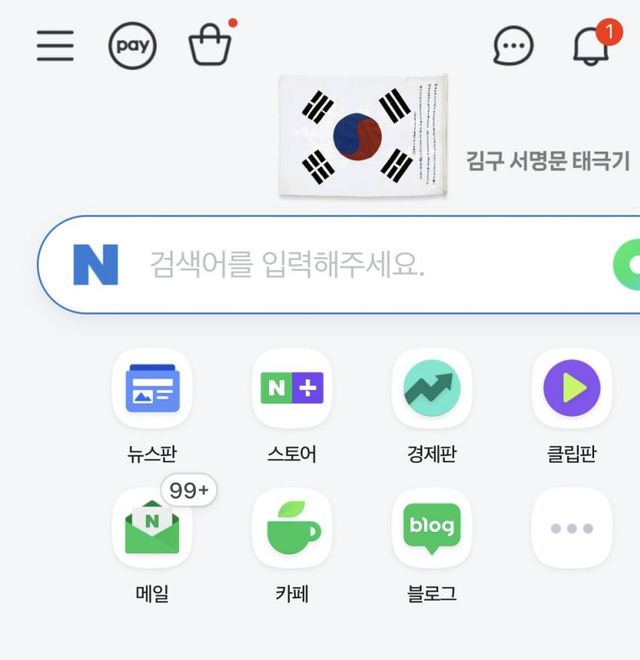This screenshot has width=640, height=660.
Task: Open the 김구 서명문 태극기 link
Action: (x=548, y=161)
